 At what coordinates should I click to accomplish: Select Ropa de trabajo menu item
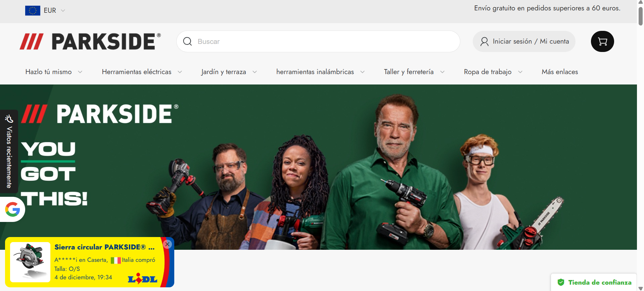point(493,72)
